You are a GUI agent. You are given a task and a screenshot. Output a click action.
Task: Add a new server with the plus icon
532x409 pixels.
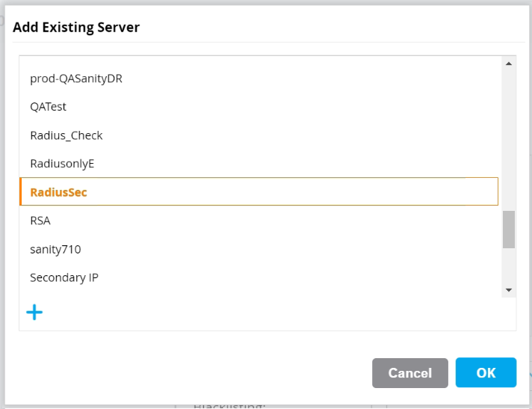[34, 313]
